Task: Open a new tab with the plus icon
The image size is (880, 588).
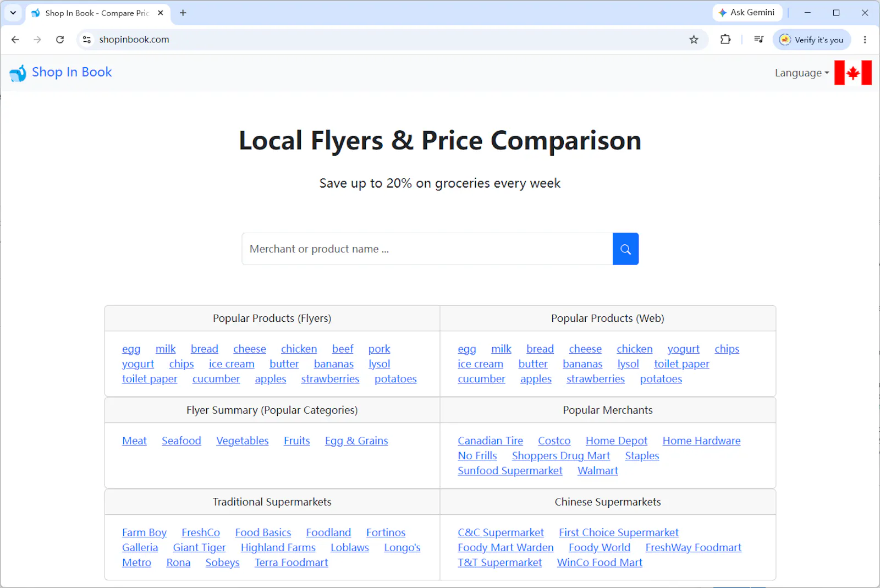Action: tap(183, 13)
